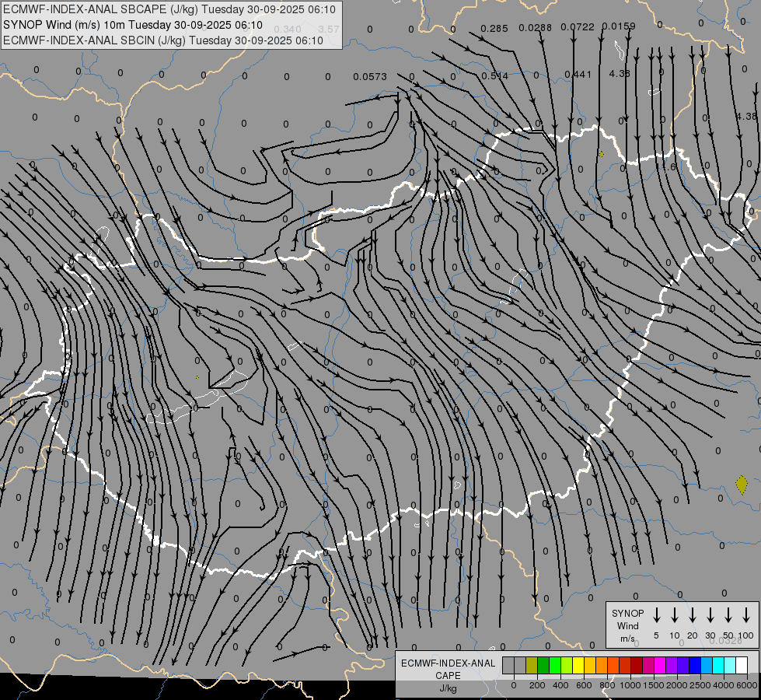Select the magenta CAPE legend swatch
The height and width of the screenshot is (700, 761).
[660, 665]
